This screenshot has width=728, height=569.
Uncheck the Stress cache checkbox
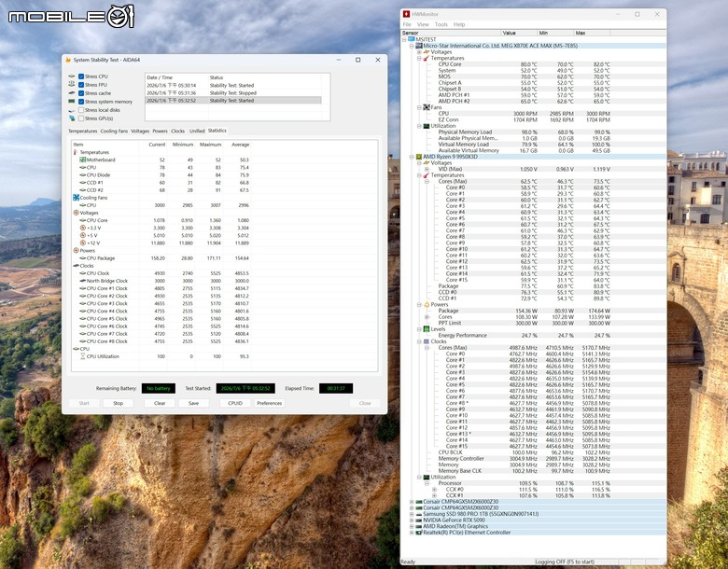[x=81, y=93]
